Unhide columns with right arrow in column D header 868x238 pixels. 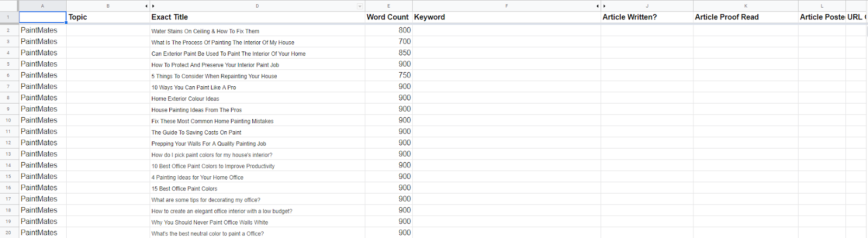[x=153, y=6]
